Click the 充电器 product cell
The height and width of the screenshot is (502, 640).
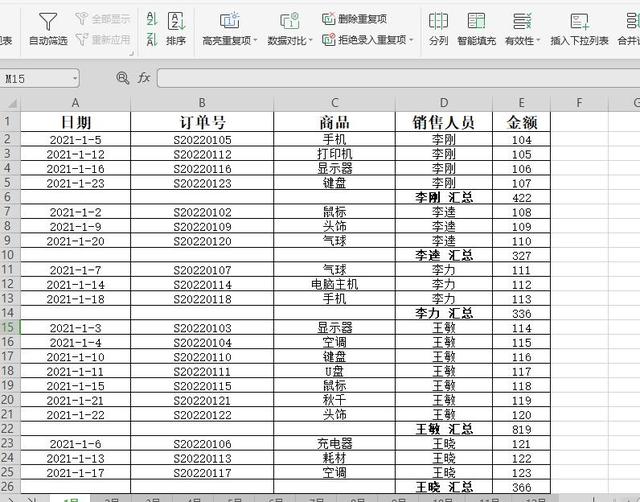click(334, 444)
